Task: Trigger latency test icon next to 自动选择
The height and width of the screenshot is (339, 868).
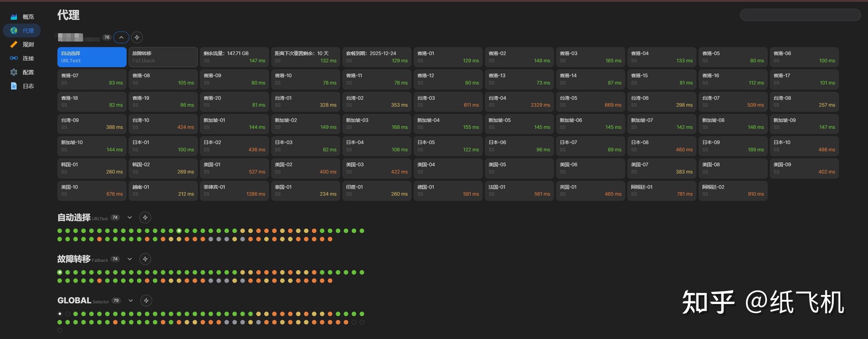Action: click(145, 217)
